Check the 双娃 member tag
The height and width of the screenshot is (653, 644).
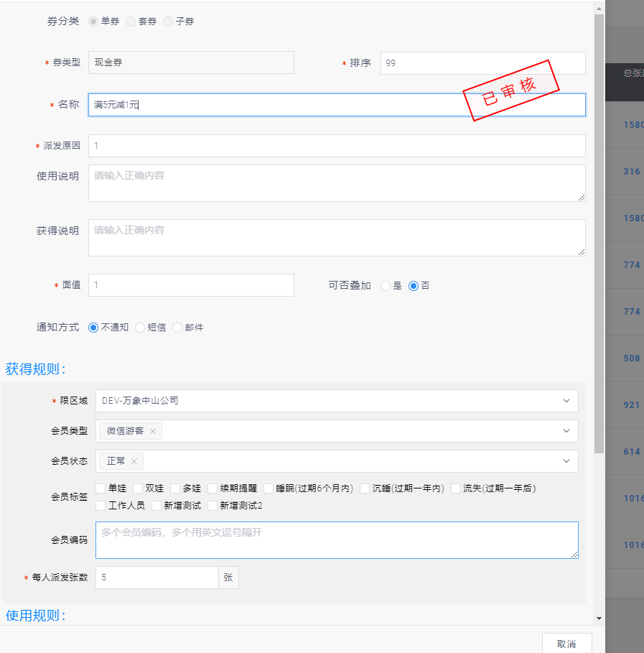[138, 488]
